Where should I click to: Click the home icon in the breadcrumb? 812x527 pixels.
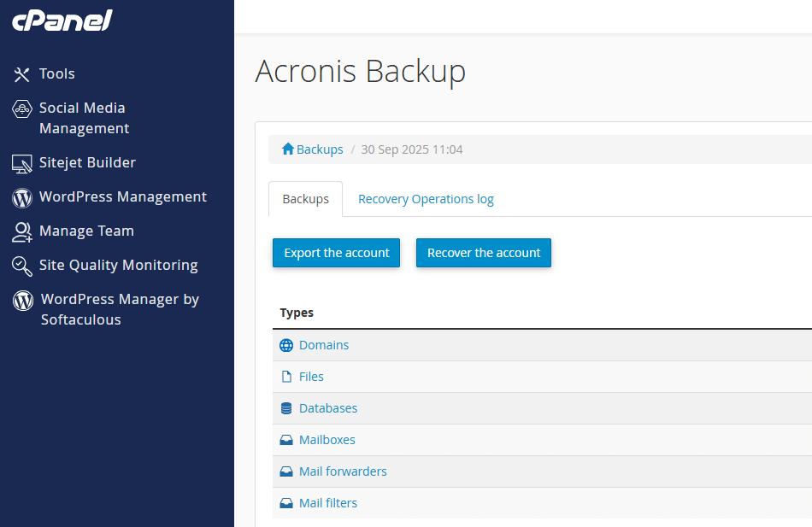pyautogui.click(x=288, y=149)
